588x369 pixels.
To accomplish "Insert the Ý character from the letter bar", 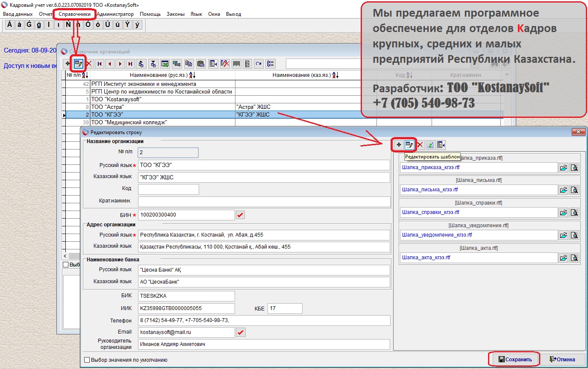I will [x=127, y=25].
